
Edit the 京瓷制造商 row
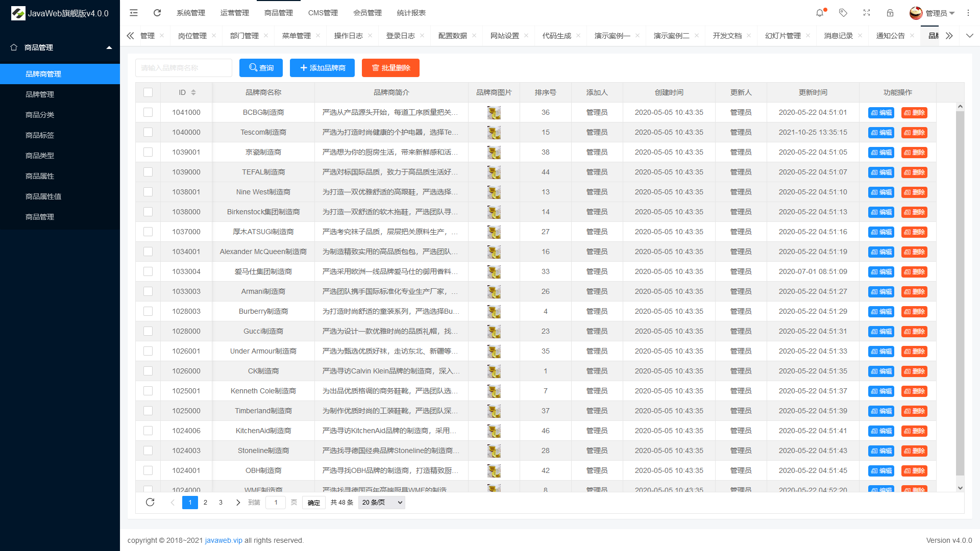[x=881, y=153]
